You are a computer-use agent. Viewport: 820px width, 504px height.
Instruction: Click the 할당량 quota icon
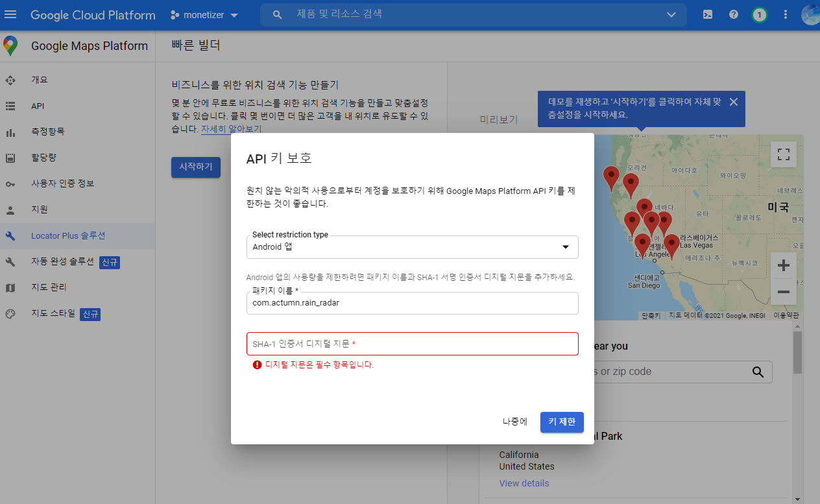point(10,158)
